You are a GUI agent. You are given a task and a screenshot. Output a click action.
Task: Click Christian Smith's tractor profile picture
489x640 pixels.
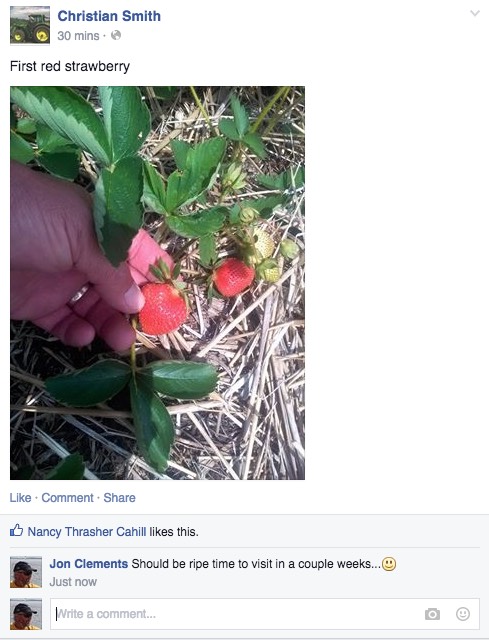(x=30, y=25)
